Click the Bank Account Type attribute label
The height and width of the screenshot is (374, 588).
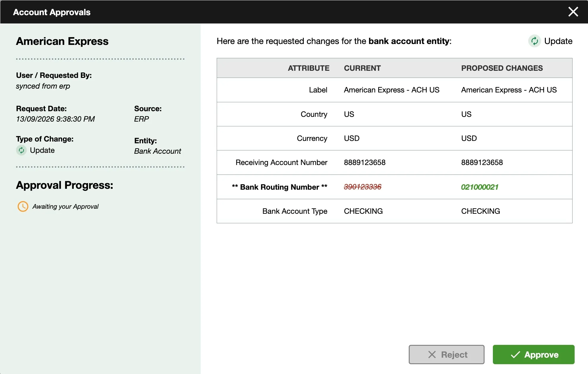pos(295,211)
